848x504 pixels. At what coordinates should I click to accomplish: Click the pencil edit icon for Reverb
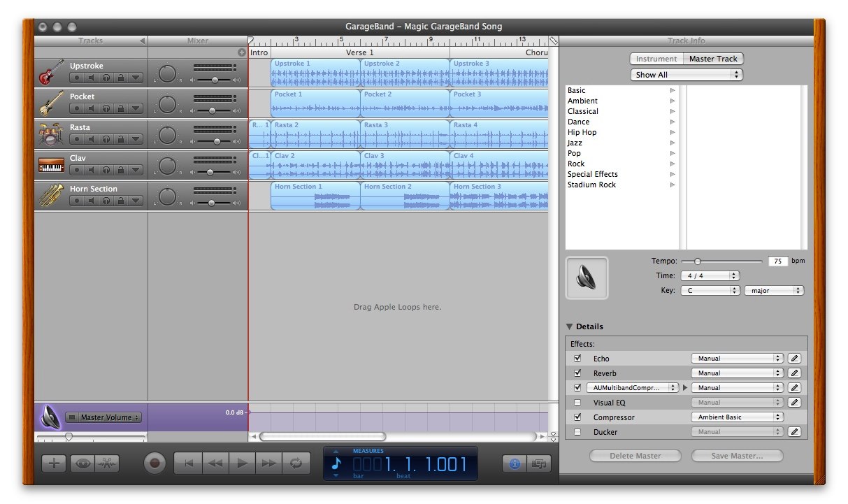pyautogui.click(x=794, y=373)
